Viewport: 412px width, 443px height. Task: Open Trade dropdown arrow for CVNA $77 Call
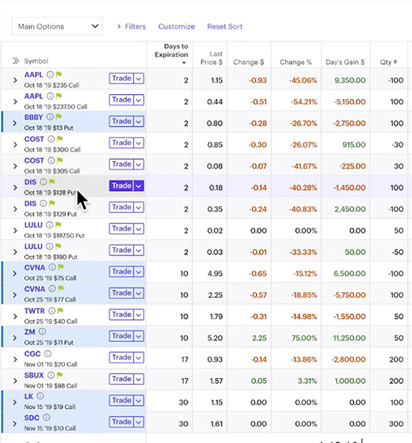tap(139, 293)
